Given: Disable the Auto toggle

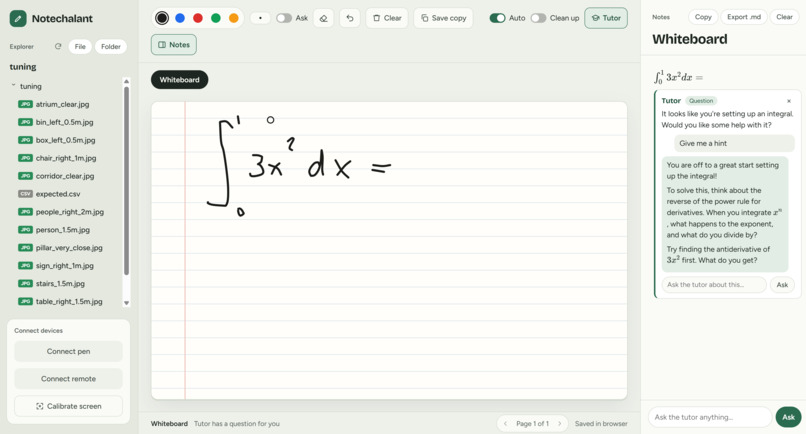Looking at the screenshot, I should (497, 18).
